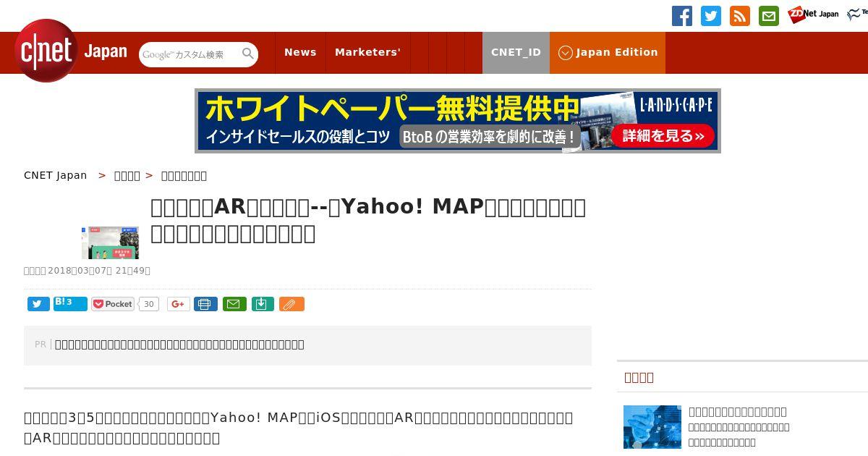Bookmark article with Hatena B! button
The image size is (868, 456).
tap(70, 304)
